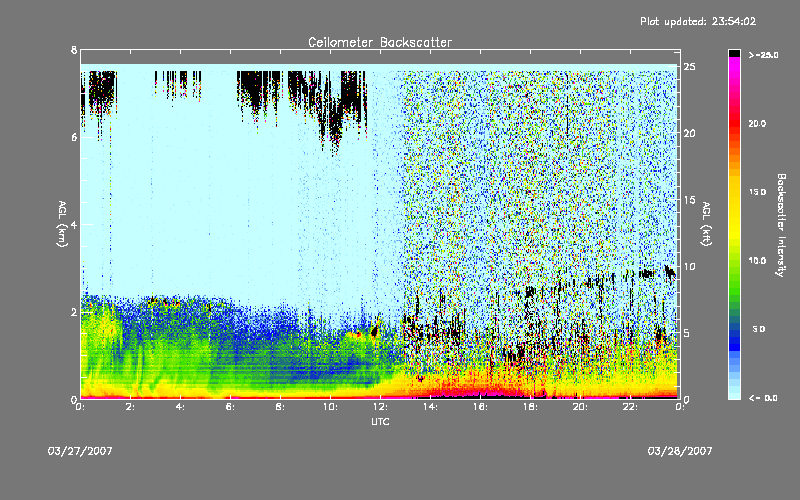Select the "12:" UTC hour tick

point(381,407)
